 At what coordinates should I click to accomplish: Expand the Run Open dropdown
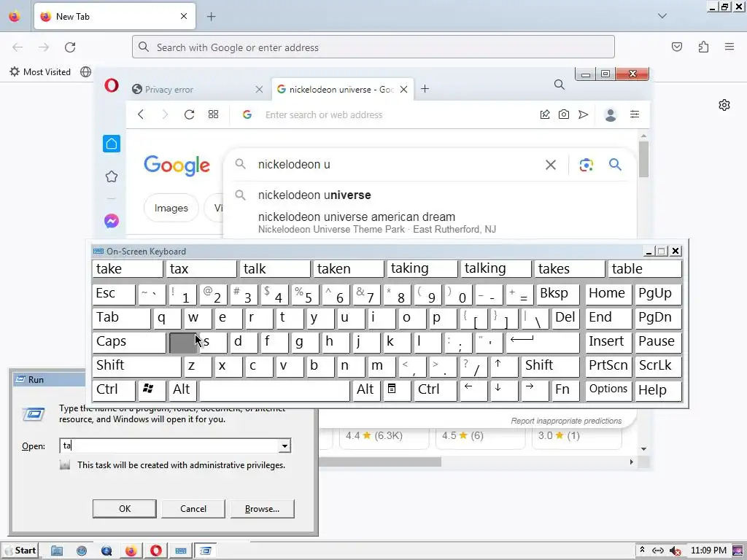(x=285, y=446)
